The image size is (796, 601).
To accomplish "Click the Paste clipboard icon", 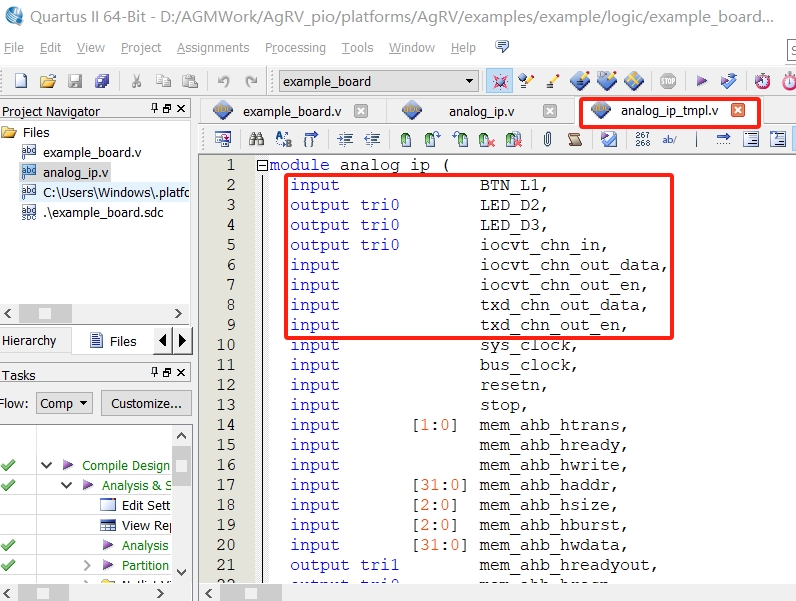I will click(190, 81).
